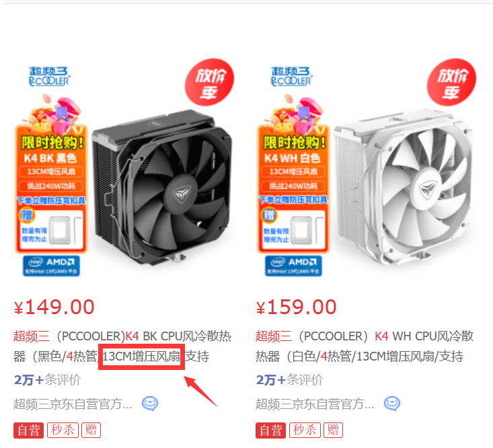
Task: Click the ¥149.00 price
Action: click(54, 307)
